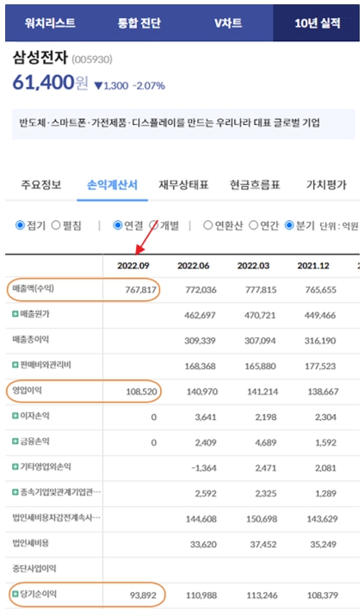Select the 분기 radio button
This screenshot has height=616, width=364.
pyautogui.click(x=289, y=225)
